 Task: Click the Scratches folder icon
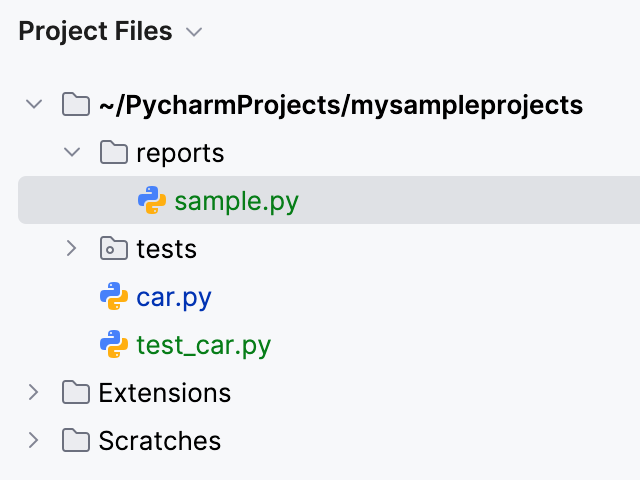[x=76, y=441]
